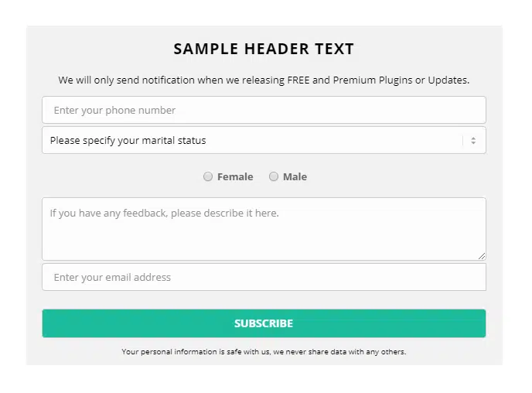
Task: Click the up-down arrows on marital status select
Action: (x=473, y=141)
